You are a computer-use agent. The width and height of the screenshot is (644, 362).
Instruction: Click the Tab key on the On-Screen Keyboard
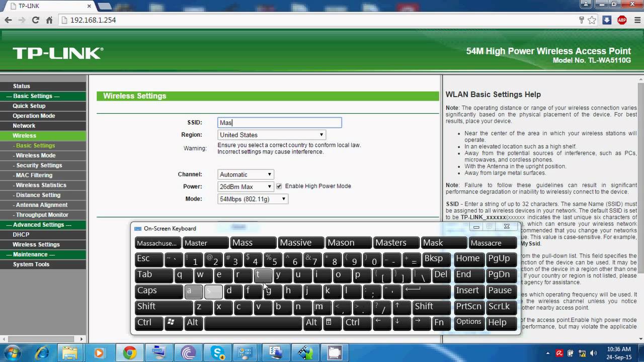click(154, 275)
